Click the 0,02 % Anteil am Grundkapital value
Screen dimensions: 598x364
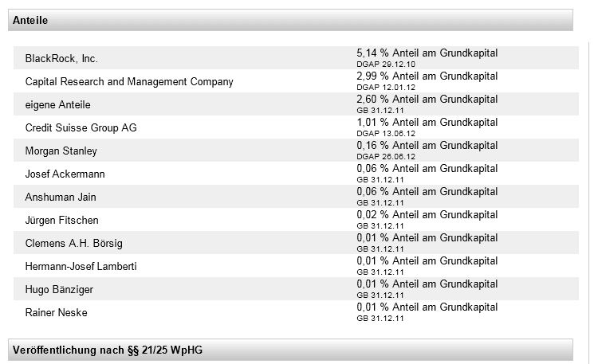pos(427,215)
